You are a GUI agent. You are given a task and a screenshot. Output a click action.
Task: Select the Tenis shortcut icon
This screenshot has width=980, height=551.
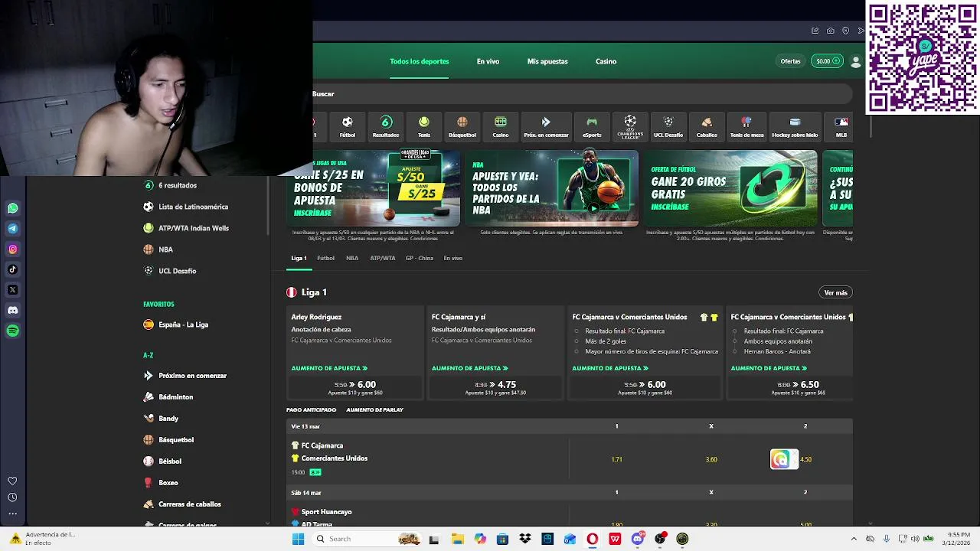[424, 126]
